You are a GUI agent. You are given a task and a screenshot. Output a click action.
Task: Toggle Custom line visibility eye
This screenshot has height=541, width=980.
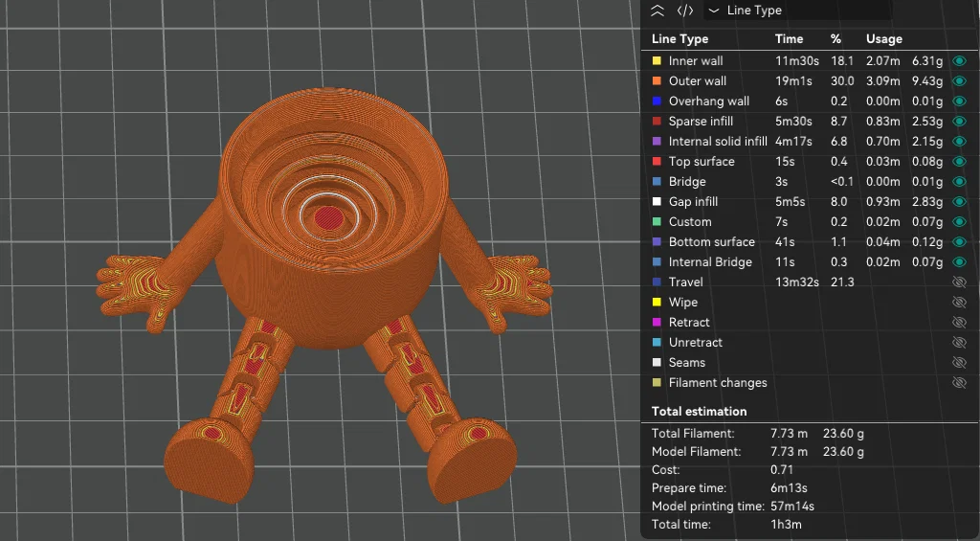959,221
